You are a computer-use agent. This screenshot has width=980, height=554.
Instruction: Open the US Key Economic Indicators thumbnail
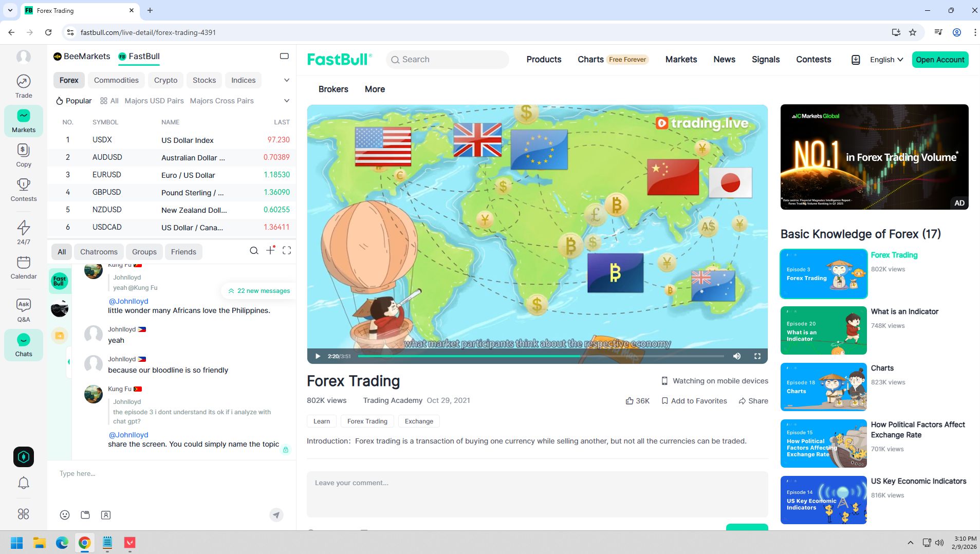click(823, 500)
